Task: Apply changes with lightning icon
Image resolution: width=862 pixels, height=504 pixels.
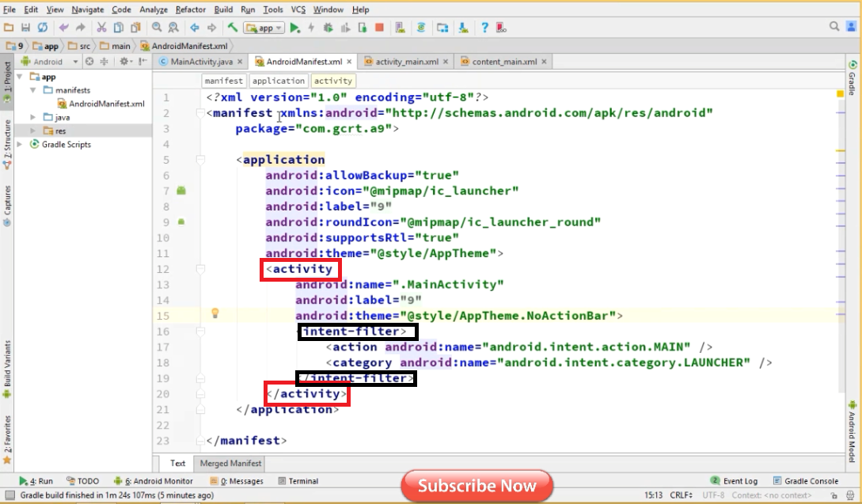Action: point(312,28)
